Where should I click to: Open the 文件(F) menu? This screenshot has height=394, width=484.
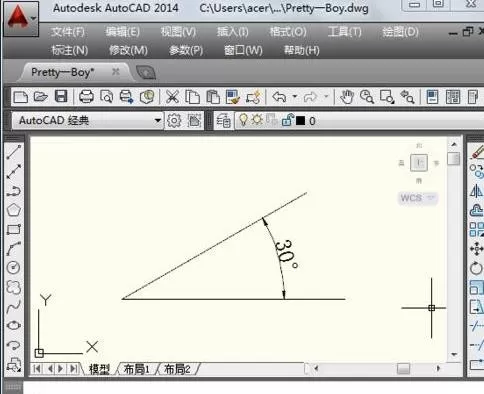(x=68, y=32)
